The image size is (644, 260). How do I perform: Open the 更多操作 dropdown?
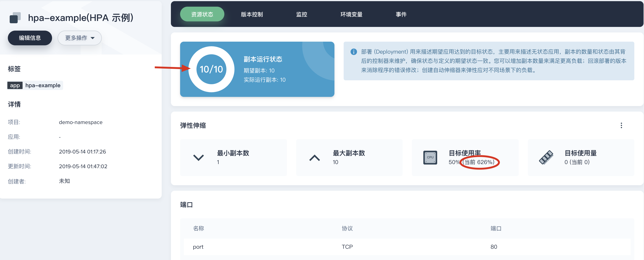tap(79, 38)
